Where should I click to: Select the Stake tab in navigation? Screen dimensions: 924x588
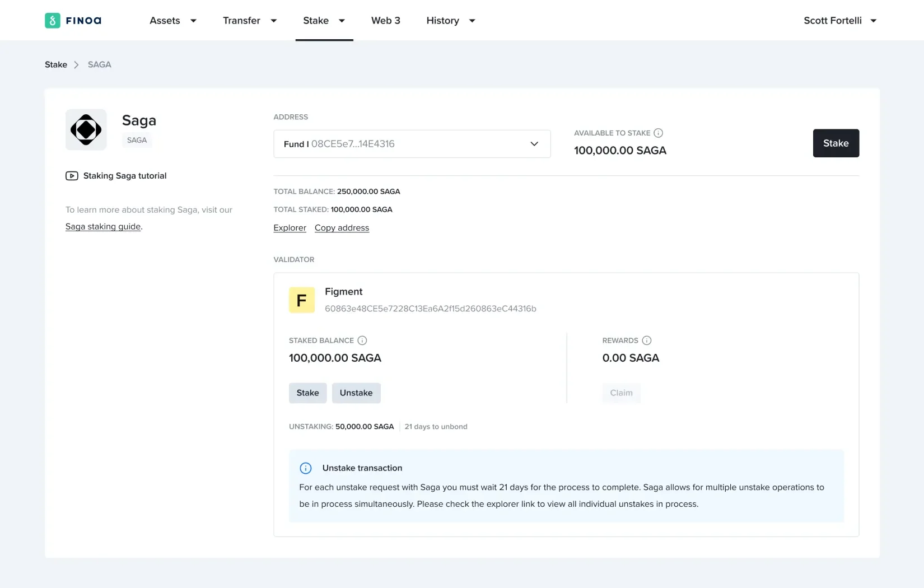(316, 21)
